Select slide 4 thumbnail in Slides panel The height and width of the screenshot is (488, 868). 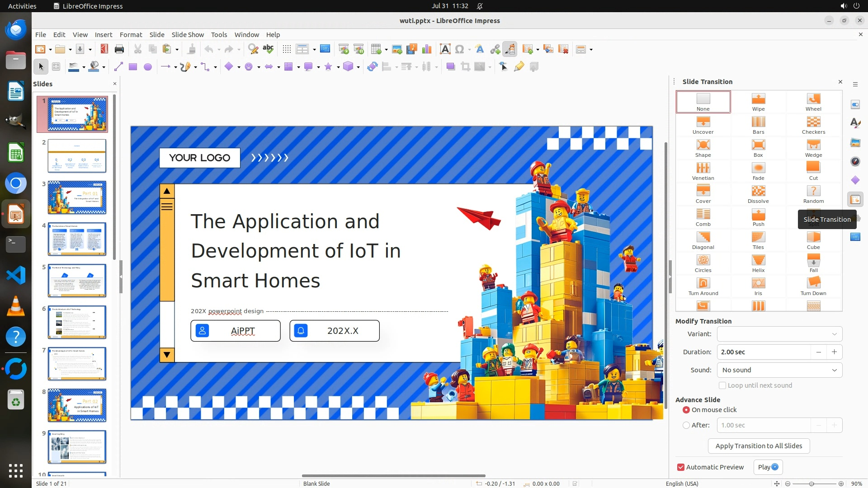point(77,239)
